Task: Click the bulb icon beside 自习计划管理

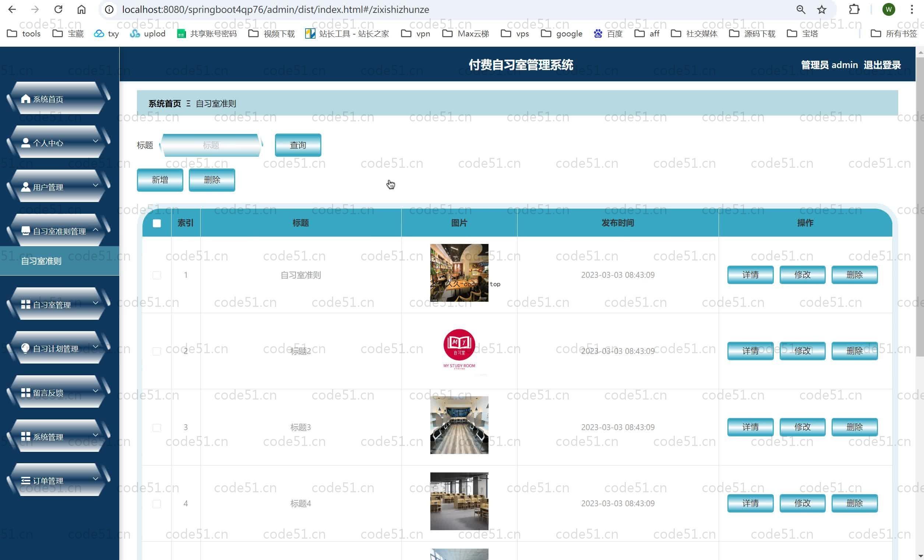Action: [25, 348]
